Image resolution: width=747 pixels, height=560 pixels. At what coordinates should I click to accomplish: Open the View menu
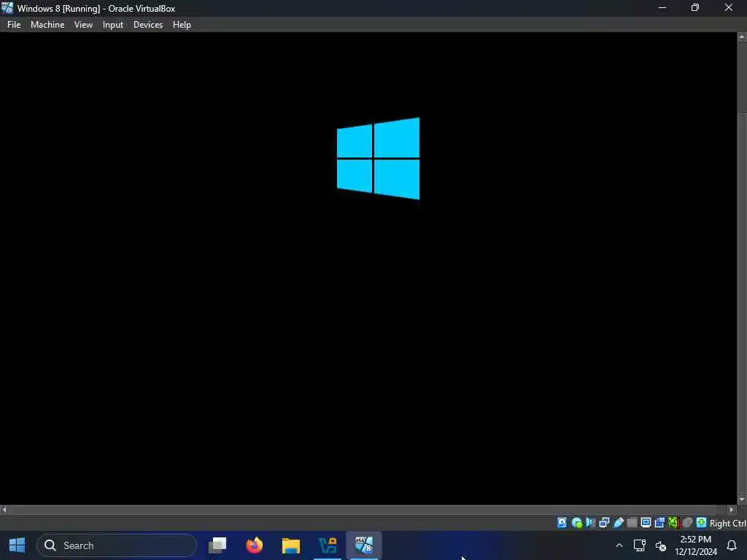point(83,25)
